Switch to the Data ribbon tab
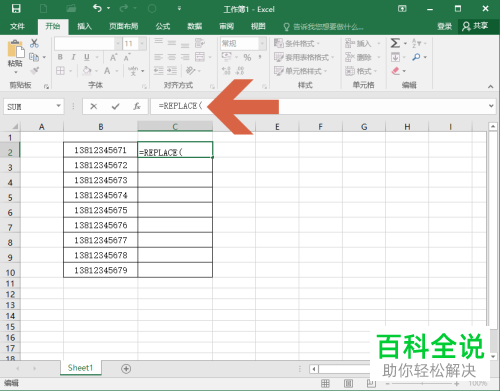The width and height of the screenshot is (500, 391). [x=194, y=26]
